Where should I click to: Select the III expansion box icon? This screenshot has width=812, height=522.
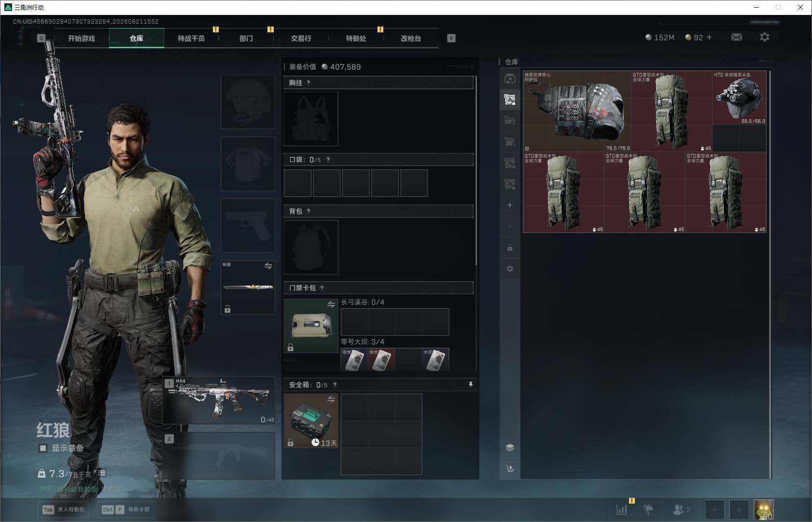tap(510, 121)
